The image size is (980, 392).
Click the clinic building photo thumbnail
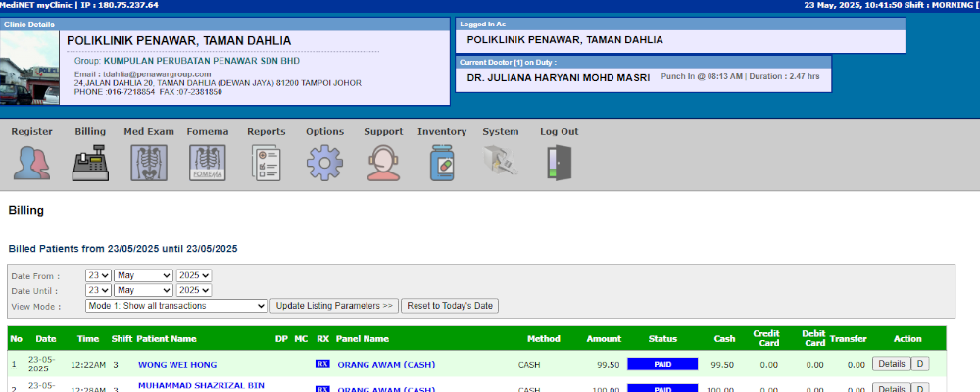(x=31, y=68)
